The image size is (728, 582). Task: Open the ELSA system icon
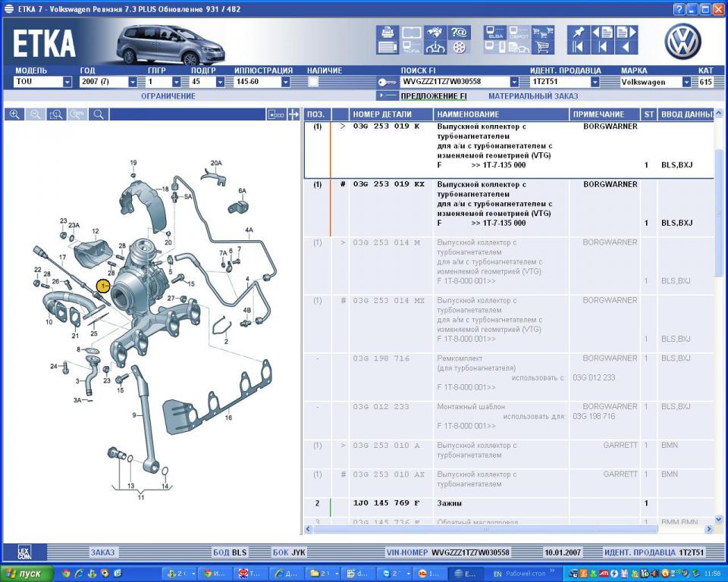coord(495,33)
